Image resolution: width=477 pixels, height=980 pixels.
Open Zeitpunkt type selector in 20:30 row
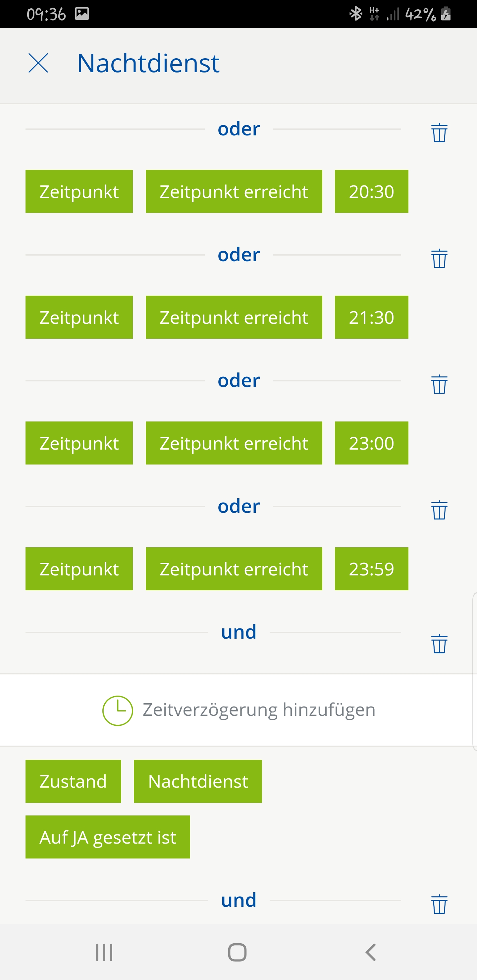(x=79, y=191)
